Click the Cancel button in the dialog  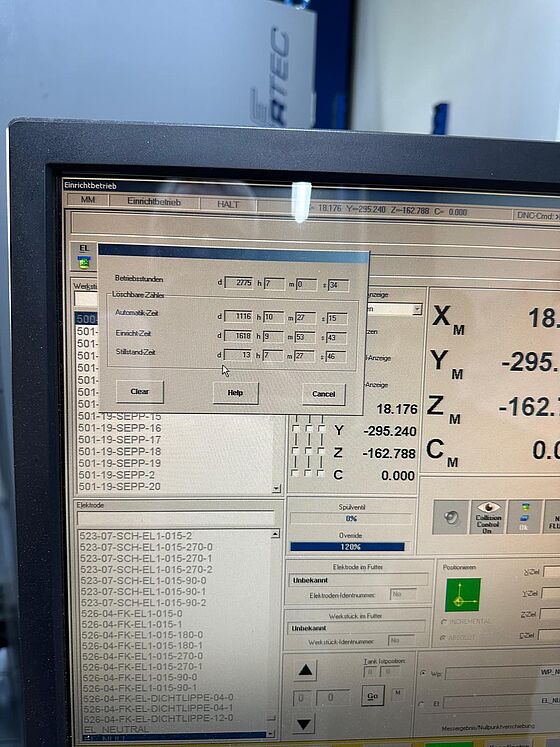(x=324, y=394)
